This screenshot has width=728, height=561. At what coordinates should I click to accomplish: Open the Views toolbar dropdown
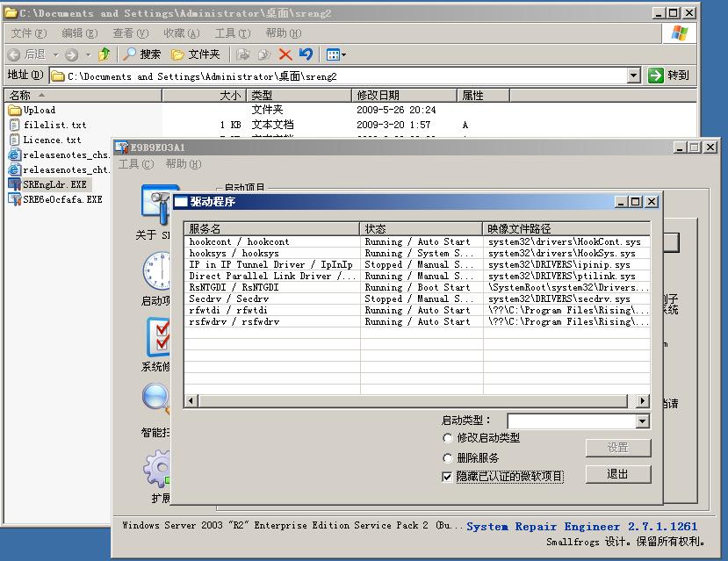coord(335,54)
